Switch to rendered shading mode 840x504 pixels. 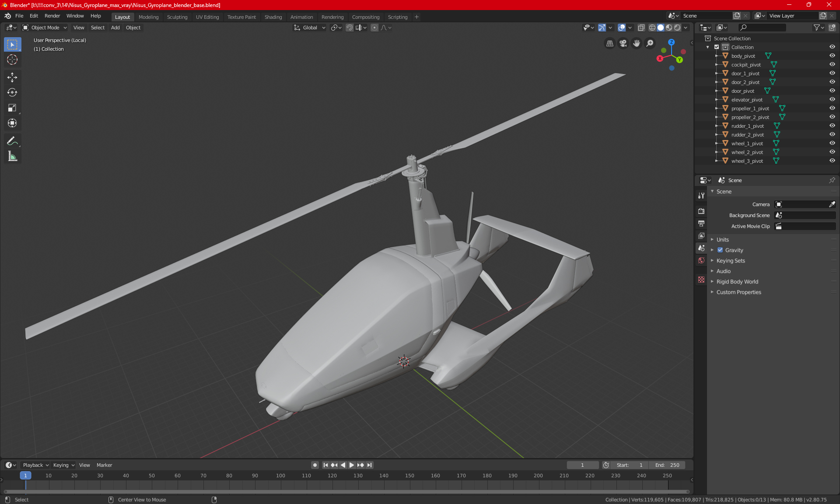[x=677, y=28]
